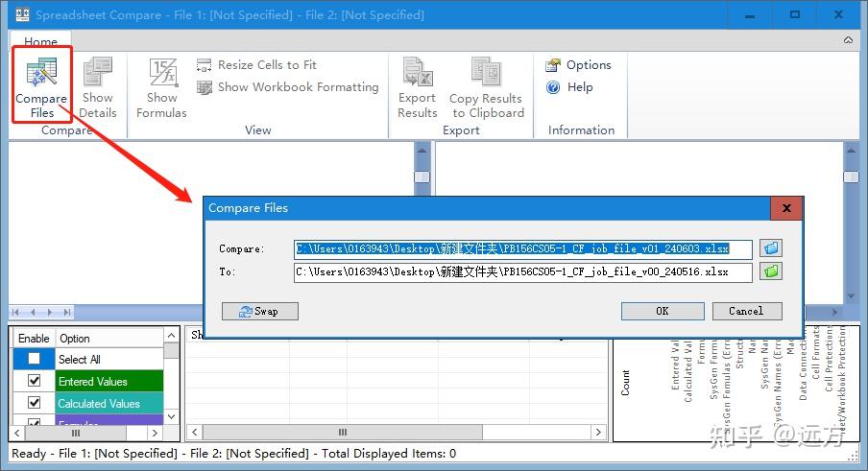
Task: Click left pane scroll up arrow
Action: tap(422, 150)
